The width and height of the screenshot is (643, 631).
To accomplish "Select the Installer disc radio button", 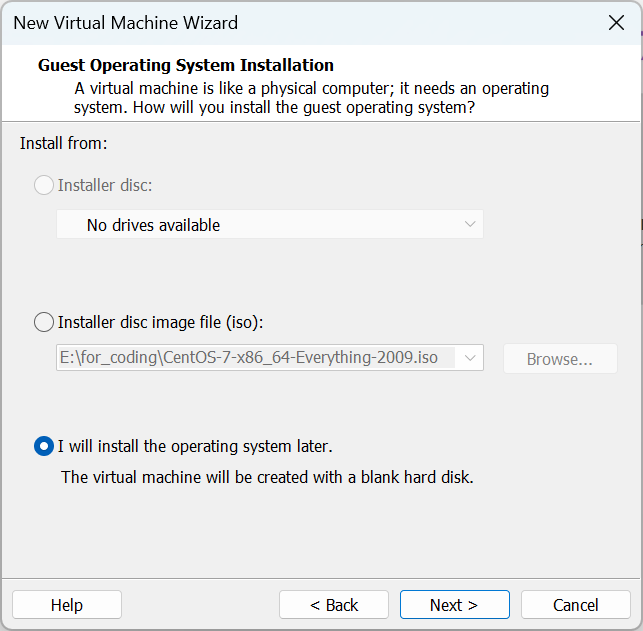I will coord(44,185).
